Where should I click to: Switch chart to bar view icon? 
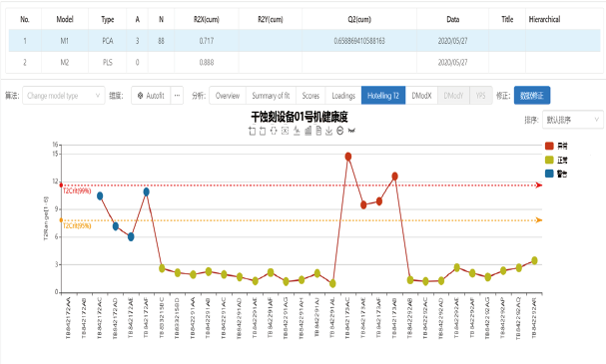click(x=308, y=131)
